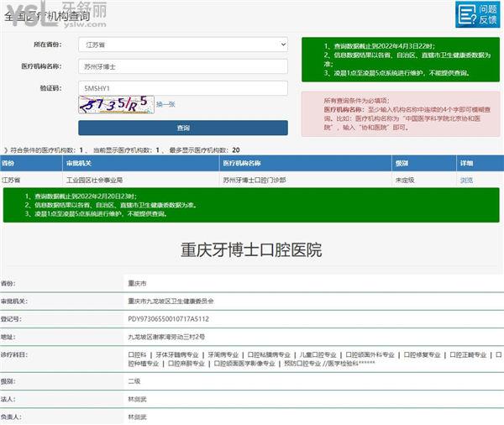This screenshot has height=425, width=504.
Task: Click the 口腔正畸专业 entry
Action: pyautogui.click(x=468, y=354)
